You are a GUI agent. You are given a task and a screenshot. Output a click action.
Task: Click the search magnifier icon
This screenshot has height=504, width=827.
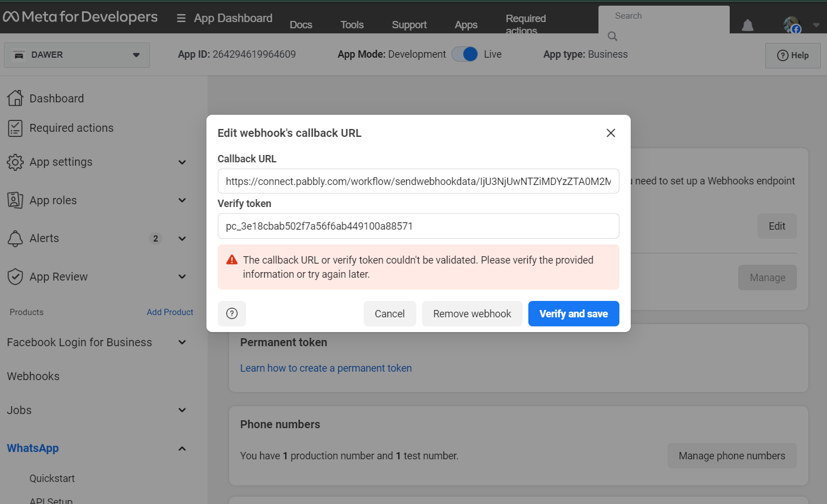(612, 36)
